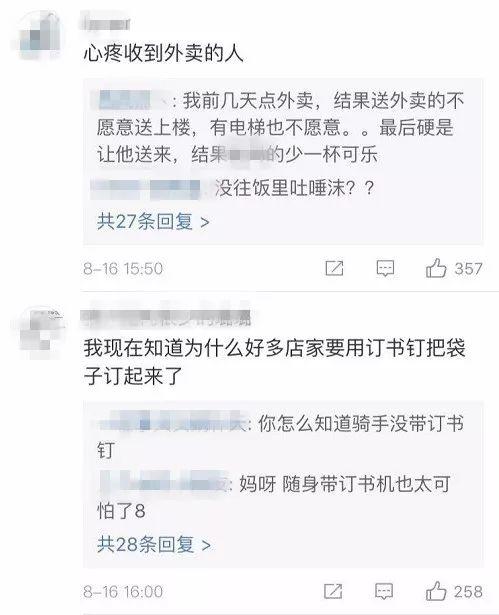Open reply icon on 8-16 15:50 comment
Screen dimensions: 499x615
pyautogui.click(x=385, y=269)
